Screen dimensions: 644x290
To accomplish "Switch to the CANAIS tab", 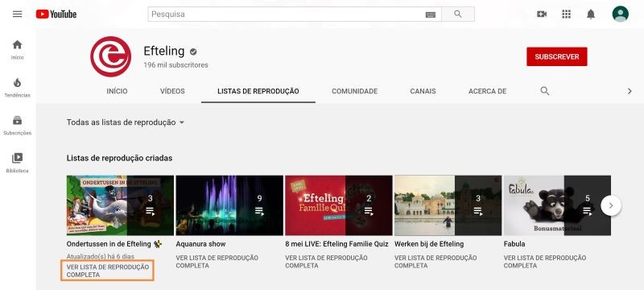I will [x=423, y=91].
